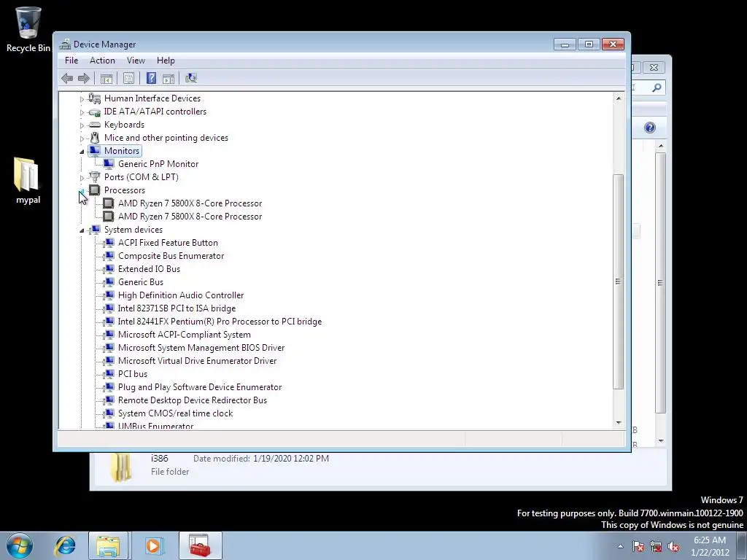This screenshot has height=560, width=747.
Task: Click the Ports (COM & LPT) icon
Action: click(95, 177)
